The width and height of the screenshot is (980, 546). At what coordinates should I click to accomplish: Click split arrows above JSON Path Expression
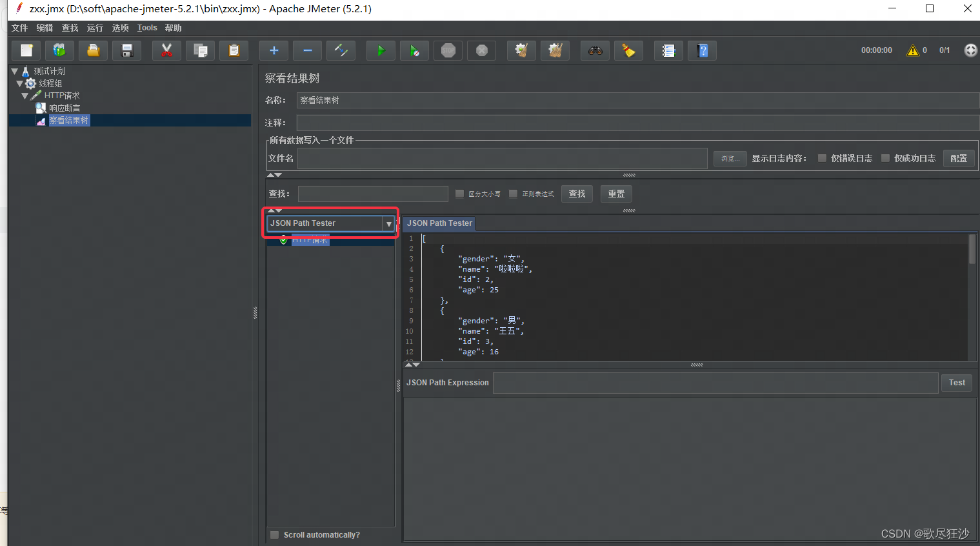click(412, 365)
